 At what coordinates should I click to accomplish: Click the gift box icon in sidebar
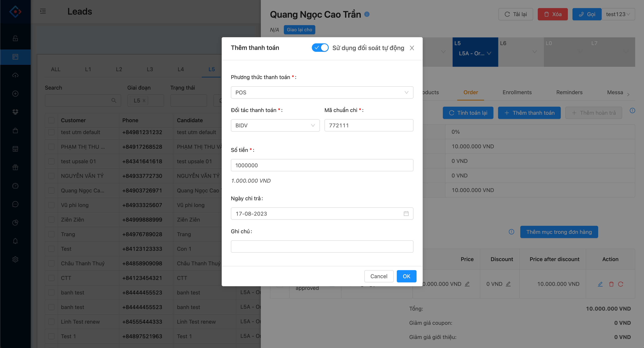pyautogui.click(x=15, y=167)
